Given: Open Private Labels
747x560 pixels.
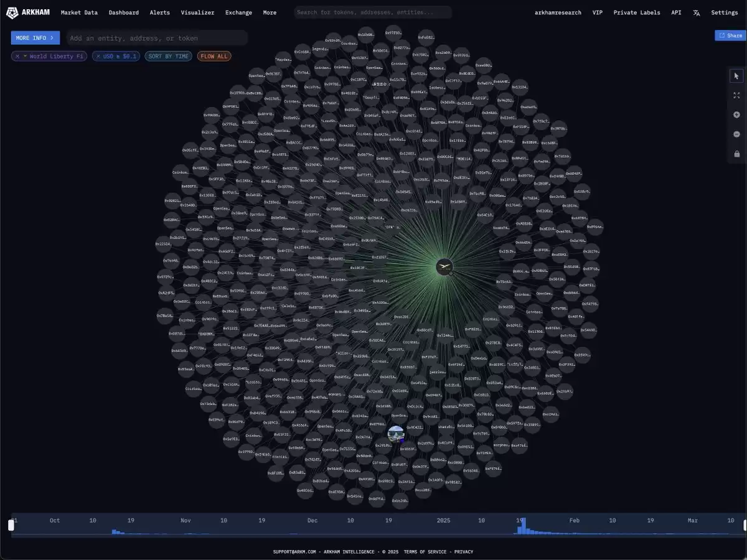Looking at the screenshot, I should click(x=637, y=12).
